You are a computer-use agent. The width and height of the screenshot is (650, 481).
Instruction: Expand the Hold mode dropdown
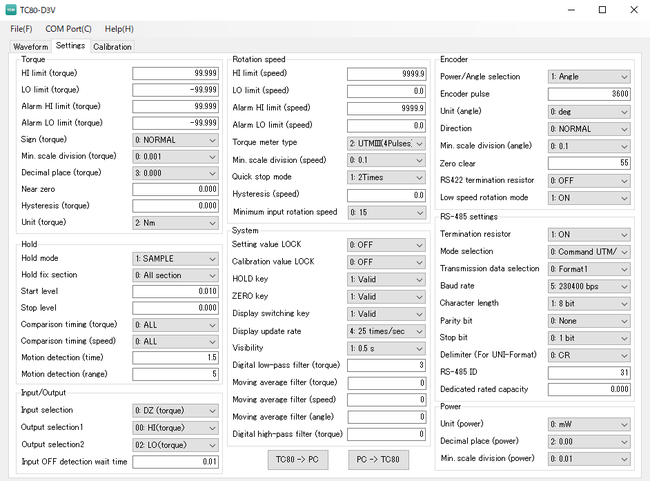tap(175, 258)
